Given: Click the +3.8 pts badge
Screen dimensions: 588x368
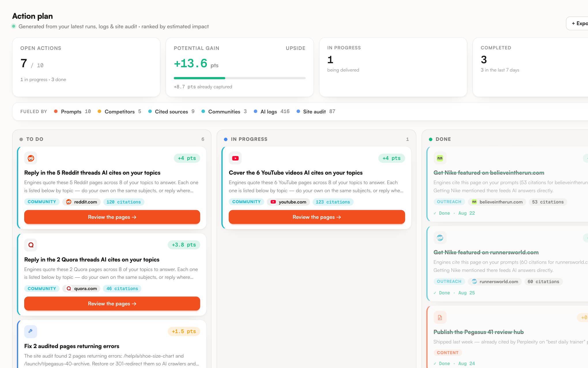Looking at the screenshot, I should tap(184, 245).
